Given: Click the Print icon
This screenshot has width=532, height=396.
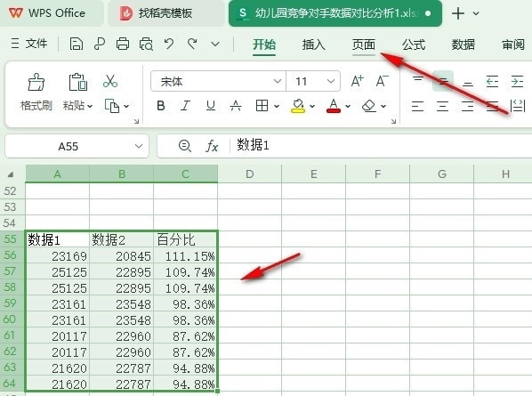Looking at the screenshot, I should (123, 44).
